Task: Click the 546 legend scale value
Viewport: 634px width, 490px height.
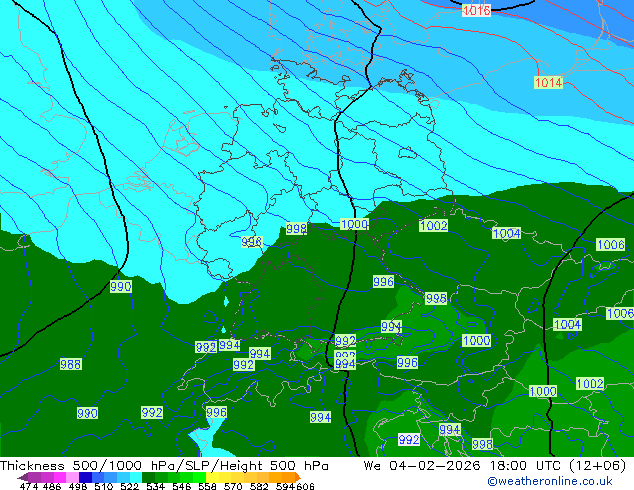Action: click(181, 486)
